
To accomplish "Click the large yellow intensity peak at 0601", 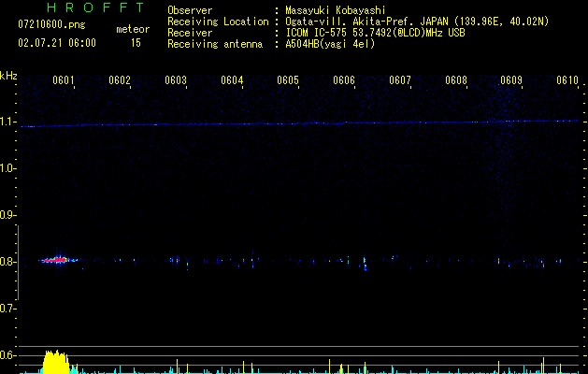I will (56, 362).
